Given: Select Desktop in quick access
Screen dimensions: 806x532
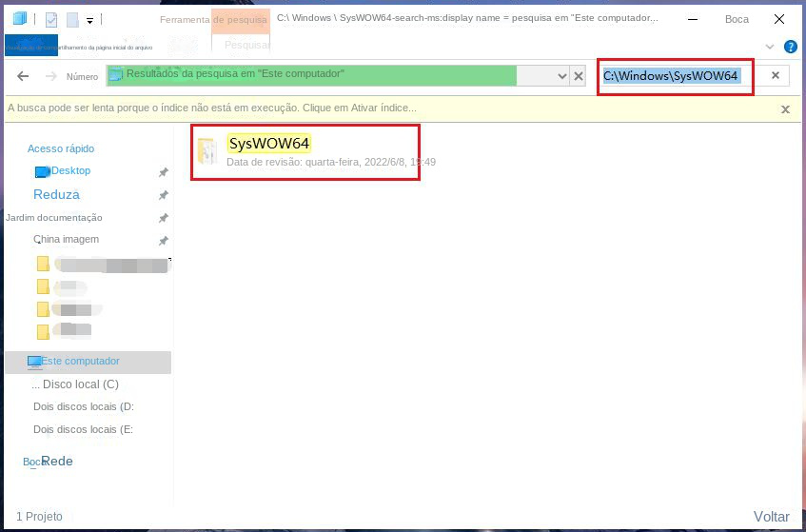Looking at the screenshot, I should [x=71, y=170].
